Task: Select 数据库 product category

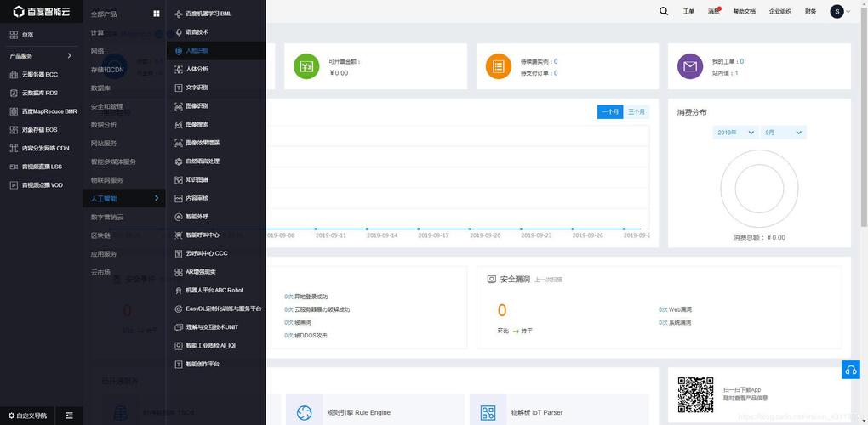Action: click(100, 88)
